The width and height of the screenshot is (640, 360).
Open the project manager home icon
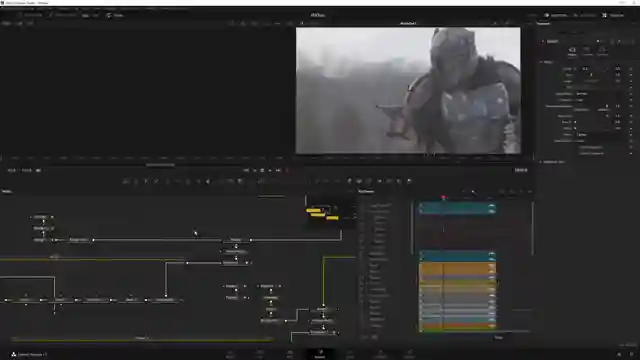coord(619,355)
